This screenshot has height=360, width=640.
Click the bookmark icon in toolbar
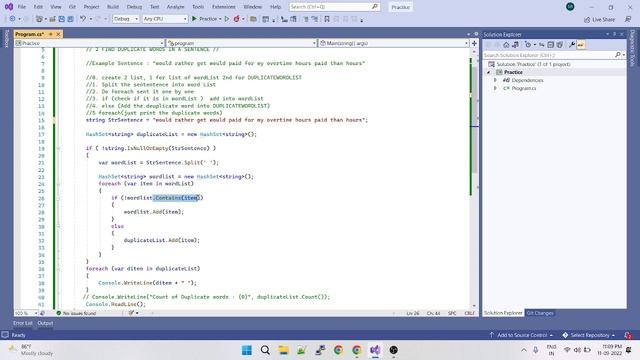(327, 19)
